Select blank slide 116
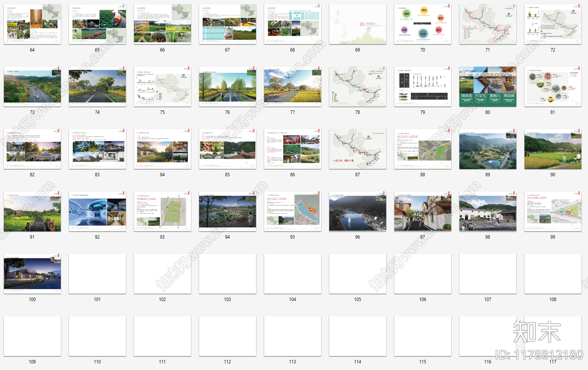Image resolution: width=588 pixels, height=370 pixels. click(488, 336)
